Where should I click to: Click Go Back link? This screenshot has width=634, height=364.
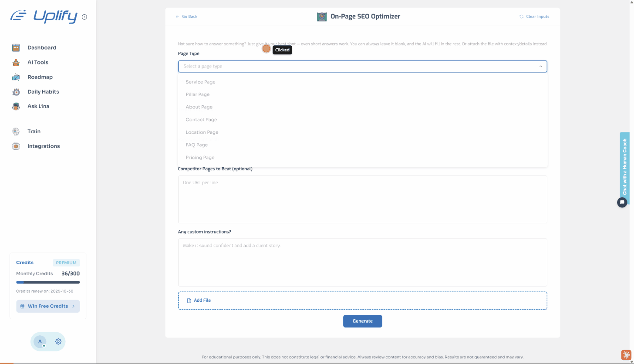coord(186,17)
